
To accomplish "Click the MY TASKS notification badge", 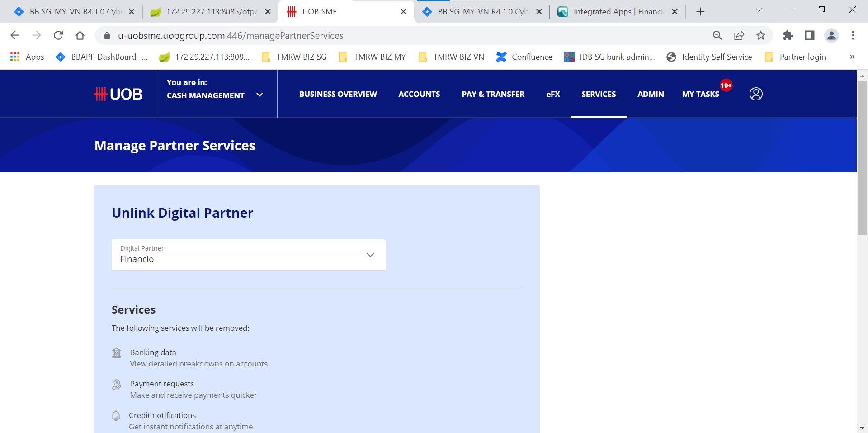I will 726,85.
